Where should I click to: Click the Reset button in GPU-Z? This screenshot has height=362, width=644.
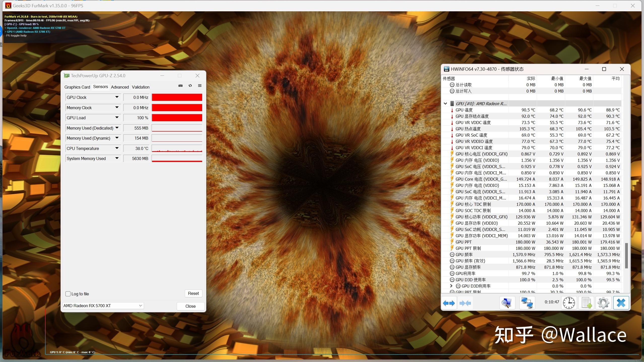coord(193,293)
